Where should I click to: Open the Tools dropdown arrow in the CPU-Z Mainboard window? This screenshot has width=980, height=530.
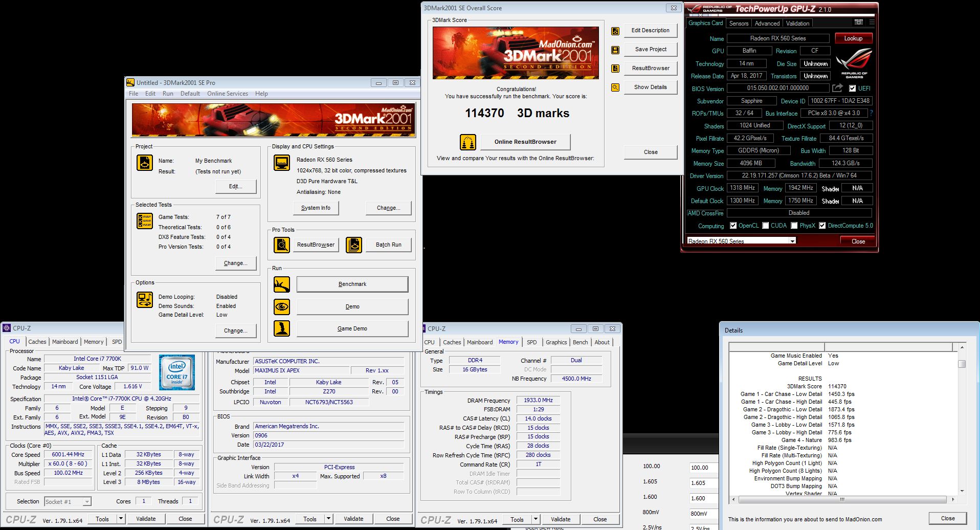tap(328, 519)
